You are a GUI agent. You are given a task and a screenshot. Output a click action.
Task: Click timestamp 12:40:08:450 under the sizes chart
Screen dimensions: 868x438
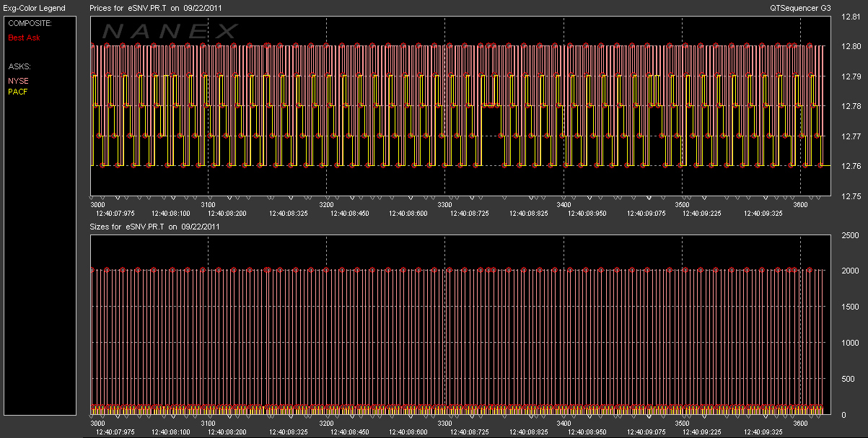[x=350, y=433]
